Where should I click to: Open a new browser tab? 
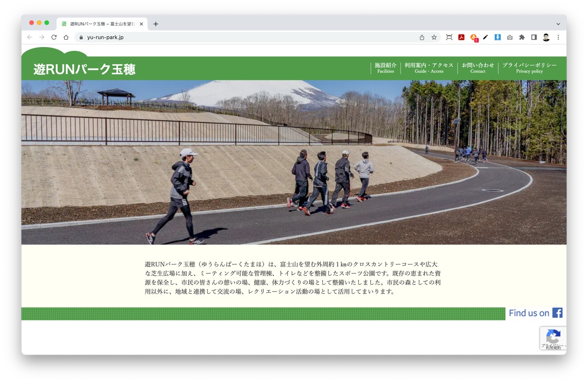[x=156, y=24]
